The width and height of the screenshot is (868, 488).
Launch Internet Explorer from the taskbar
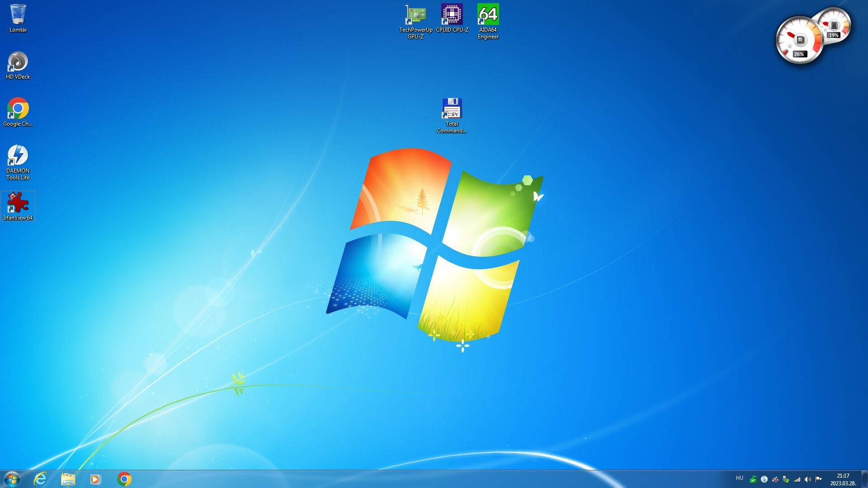[40, 479]
